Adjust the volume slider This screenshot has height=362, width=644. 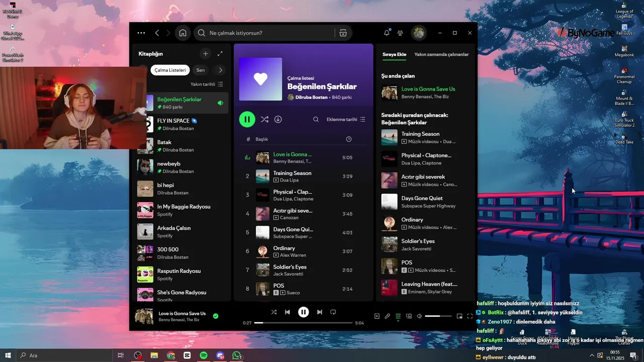[439, 316]
